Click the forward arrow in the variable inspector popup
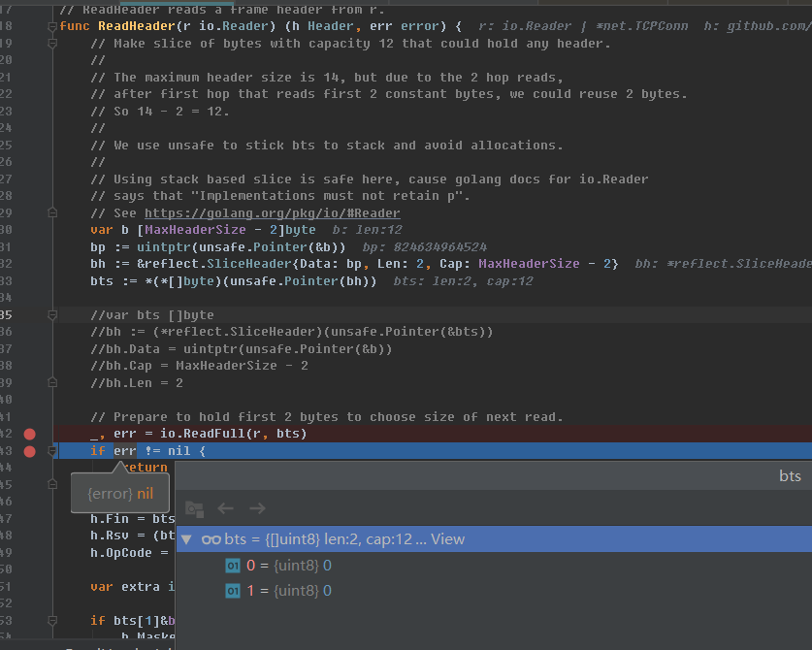This screenshot has width=812, height=650. coord(256,507)
